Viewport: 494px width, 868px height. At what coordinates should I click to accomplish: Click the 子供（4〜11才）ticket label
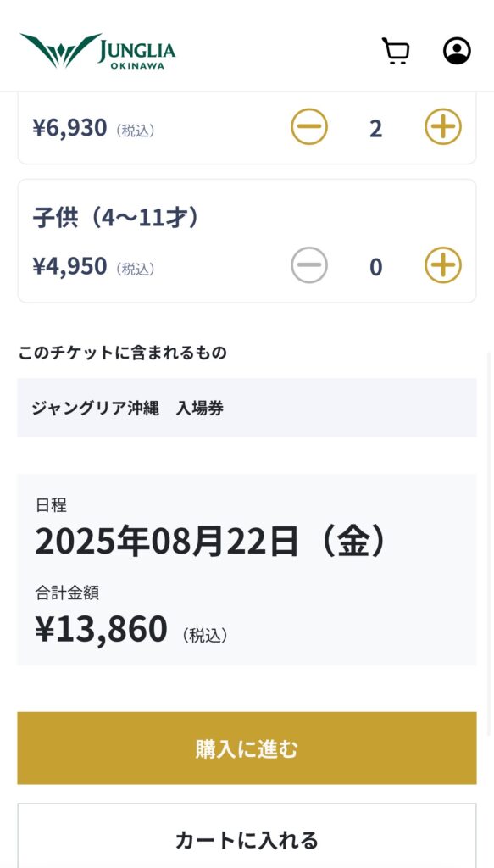point(115,218)
